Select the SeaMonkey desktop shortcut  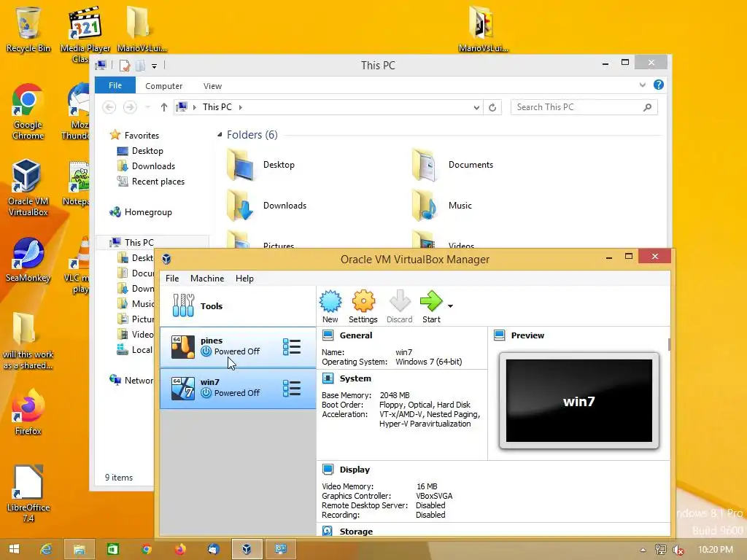coord(28,260)
